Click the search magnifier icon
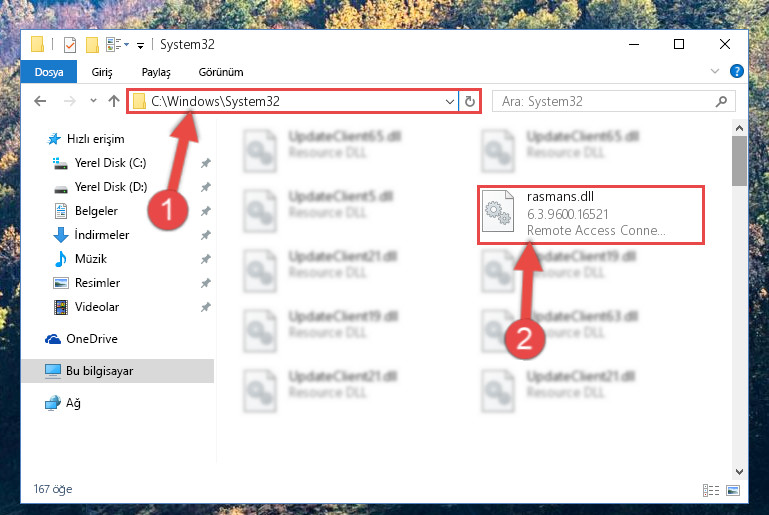Image resolution: width=769 pixels, height=515 pixels. click(721, 102)
